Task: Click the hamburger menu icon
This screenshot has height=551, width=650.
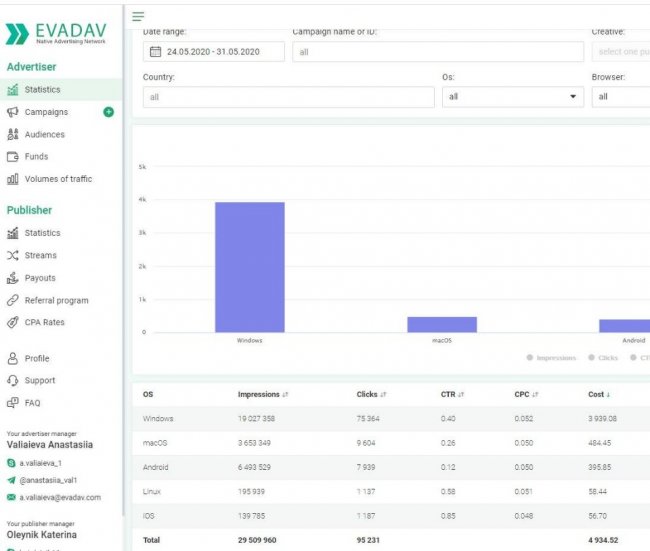Action: tap(138, 16)
